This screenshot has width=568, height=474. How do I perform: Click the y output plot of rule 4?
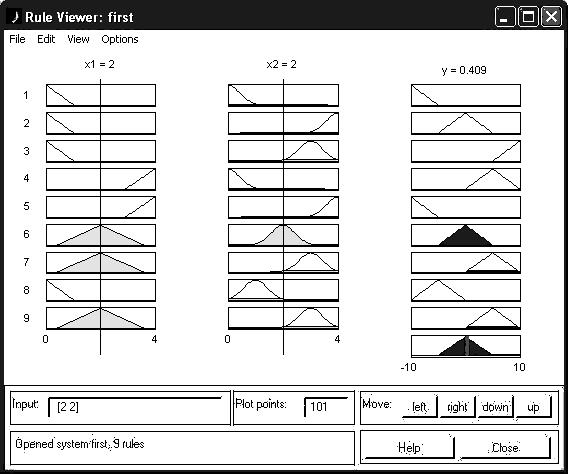coord(466,179)
